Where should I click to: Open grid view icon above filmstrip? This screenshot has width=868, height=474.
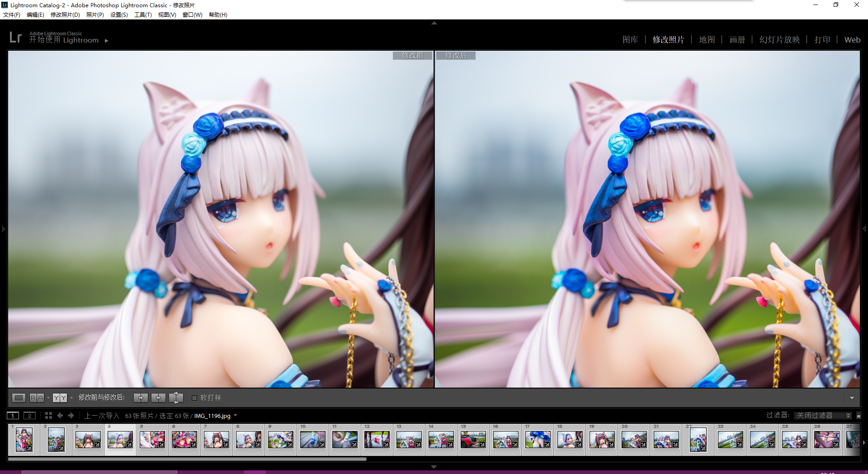tap(49, 415)
